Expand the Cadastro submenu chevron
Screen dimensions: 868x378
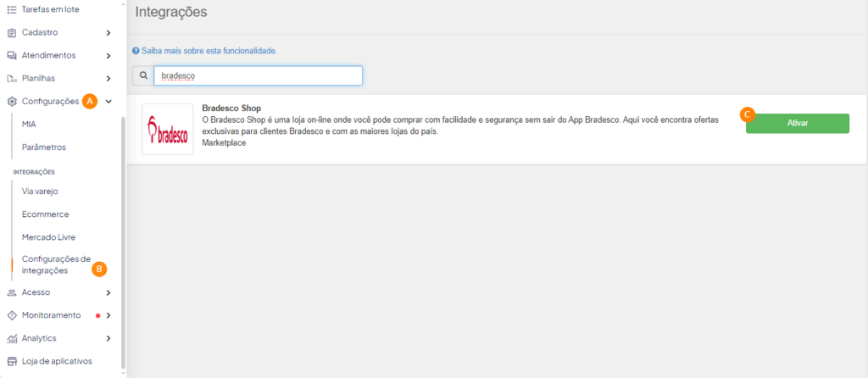(x=108, y=33)
